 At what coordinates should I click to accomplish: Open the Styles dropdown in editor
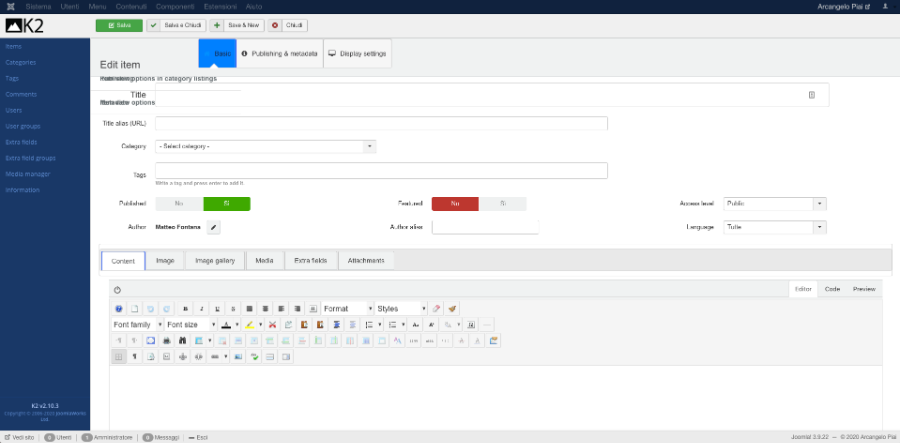click(x=401, y=308)
